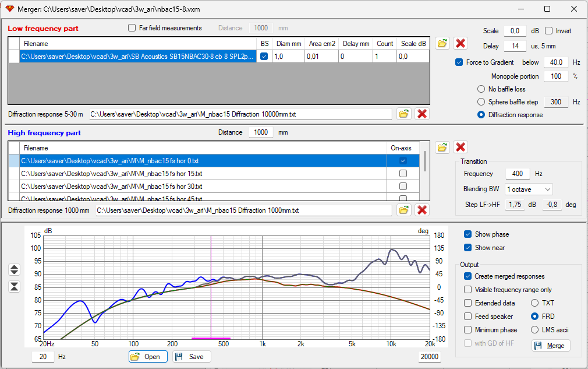Click the Delay mm column header
This screenshot has width=588, height=369.
[356, 44]
